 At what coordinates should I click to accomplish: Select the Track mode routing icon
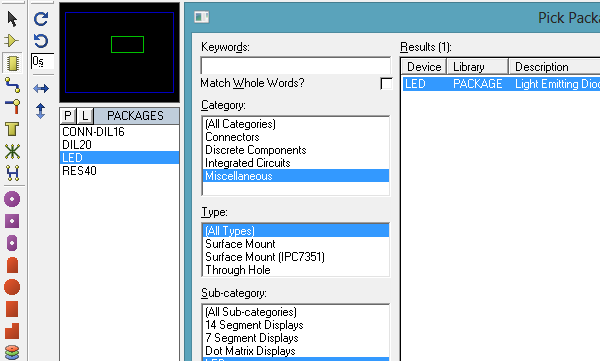[12, 85]
